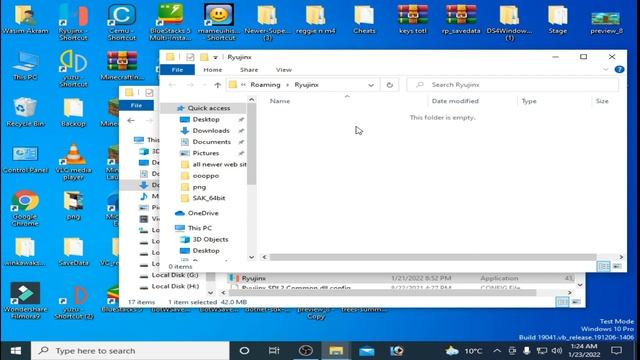
Task: Open Cortana circle in the taskbar
Action: coord(244,351)
